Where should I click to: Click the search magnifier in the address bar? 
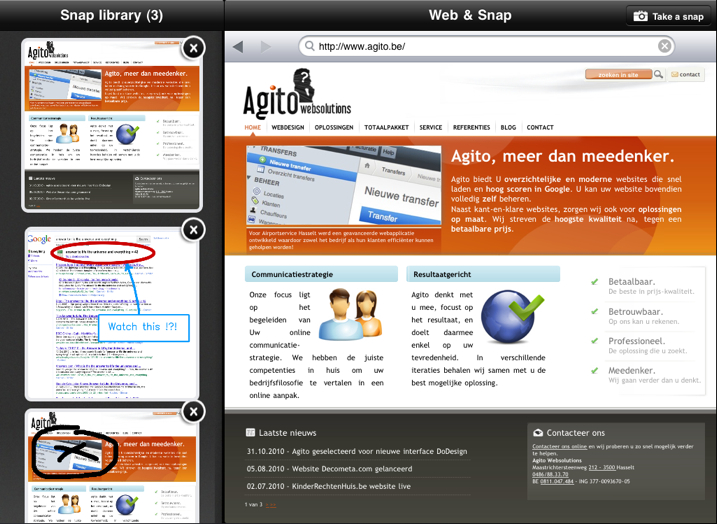(x=310, y=46)
